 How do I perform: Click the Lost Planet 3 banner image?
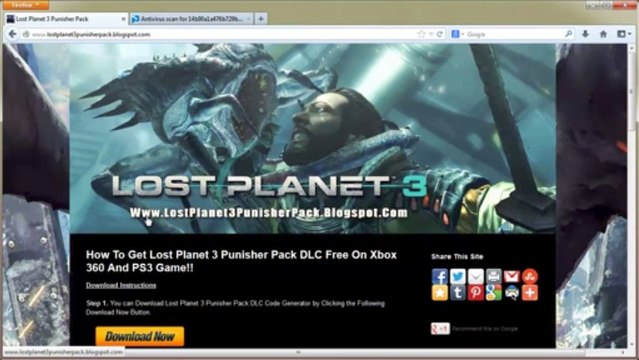point(313,139)
